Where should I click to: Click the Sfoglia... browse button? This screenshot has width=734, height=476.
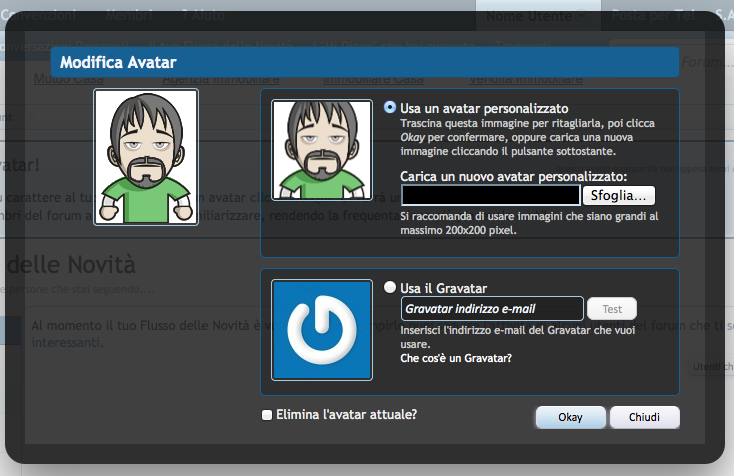[x=618, y=195]
